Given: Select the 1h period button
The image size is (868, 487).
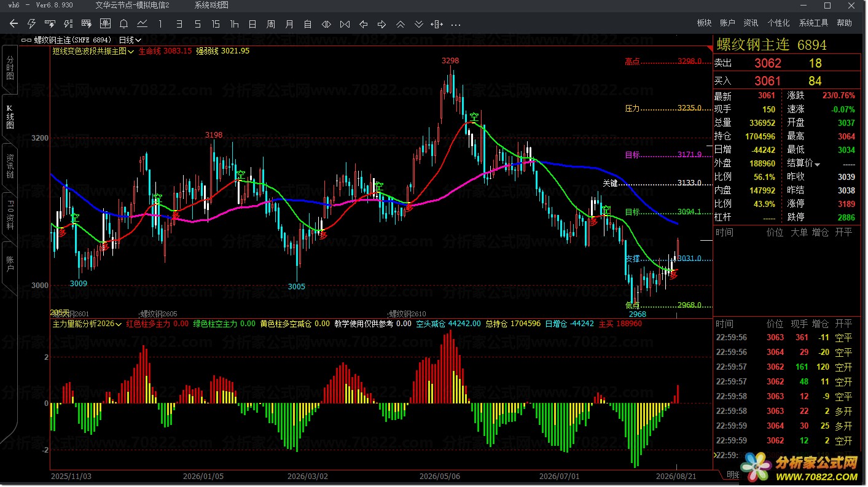Looking at the screenshot, I should (234, 24).
